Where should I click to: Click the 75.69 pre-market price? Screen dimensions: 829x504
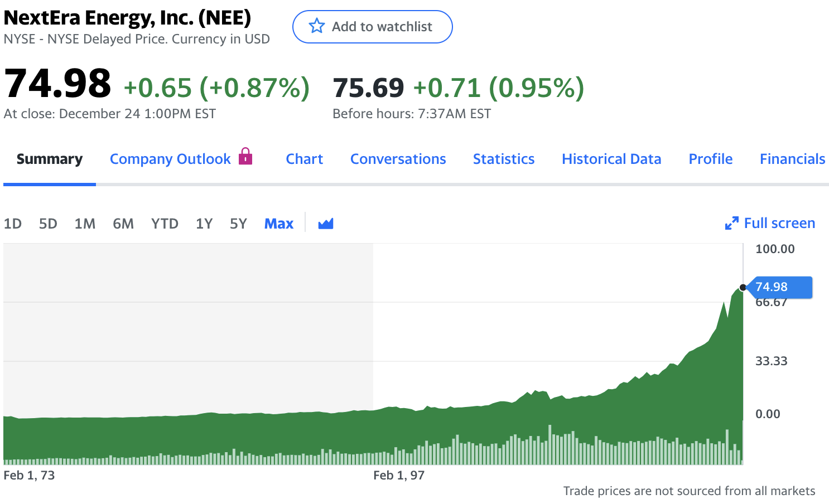point(368,88)
